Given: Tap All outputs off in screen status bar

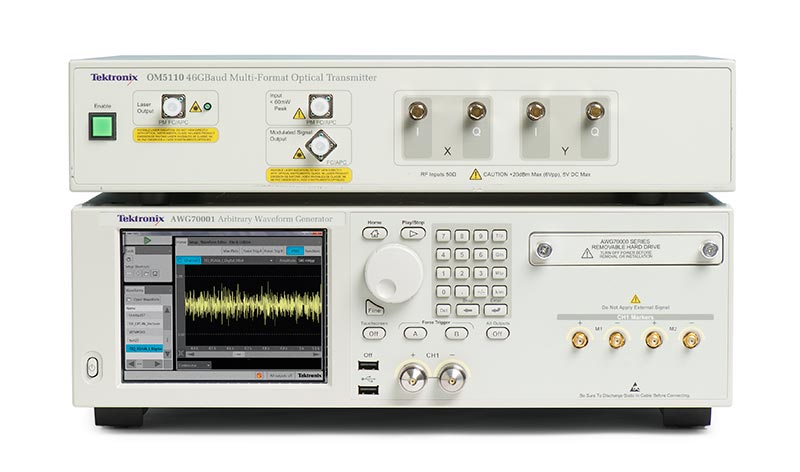Looking at the screenshot, I should pyautogui.click(x=281, y=376).
